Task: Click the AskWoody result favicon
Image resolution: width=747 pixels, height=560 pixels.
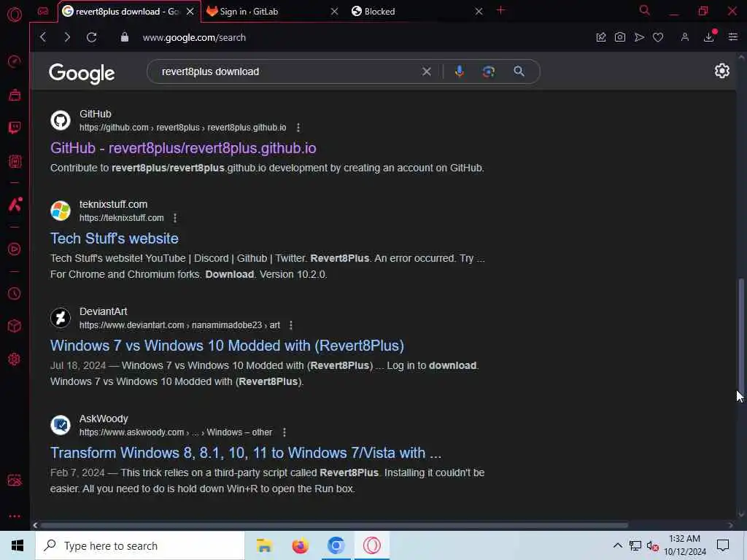Action: coord(61,425)
